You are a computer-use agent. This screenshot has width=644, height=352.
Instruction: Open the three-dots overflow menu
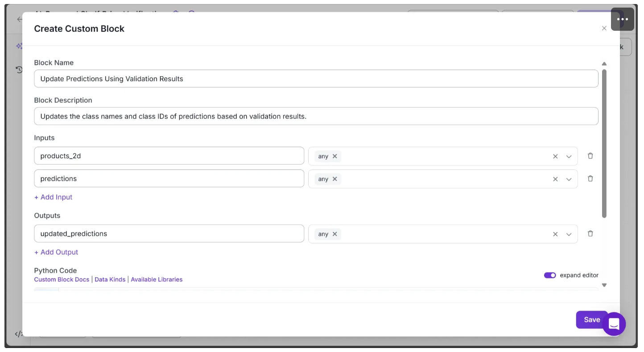click(623, 19)
